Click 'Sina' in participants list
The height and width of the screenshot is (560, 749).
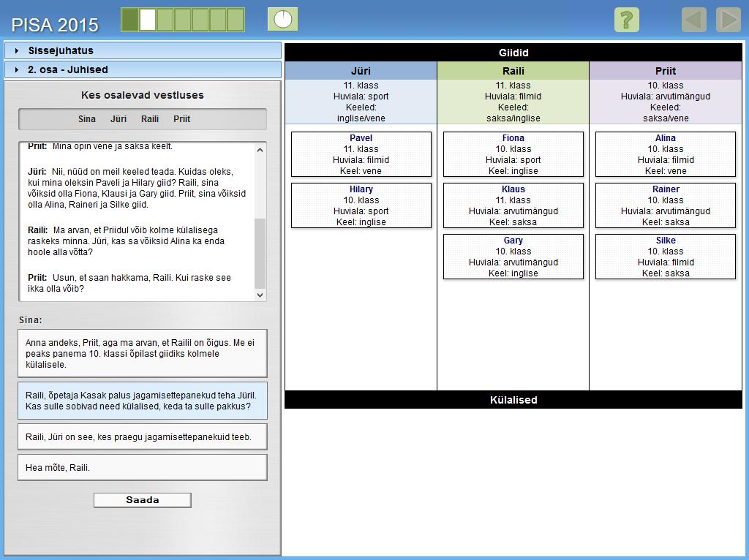coord(87,119)
